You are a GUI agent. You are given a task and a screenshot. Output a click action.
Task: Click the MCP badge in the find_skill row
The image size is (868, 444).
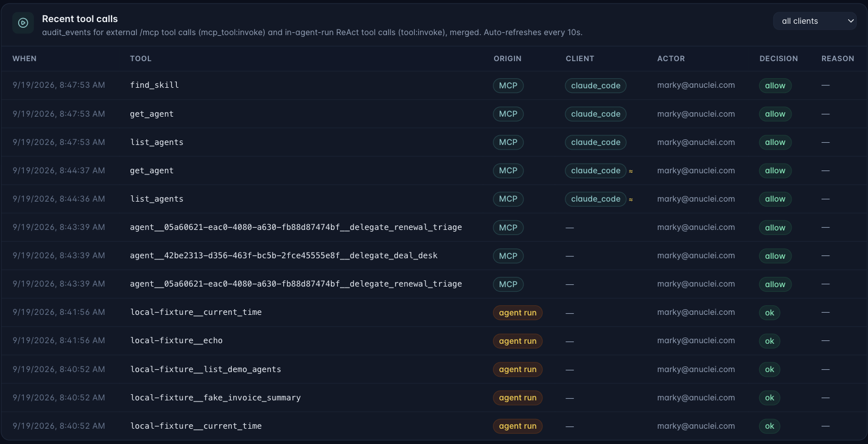(x=508, y=86)
